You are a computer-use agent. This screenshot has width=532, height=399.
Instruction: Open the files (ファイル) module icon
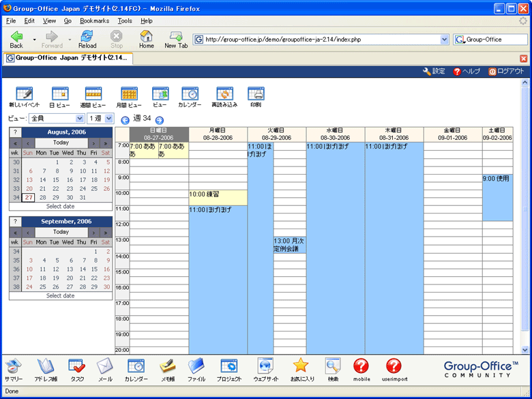[196, 367]
